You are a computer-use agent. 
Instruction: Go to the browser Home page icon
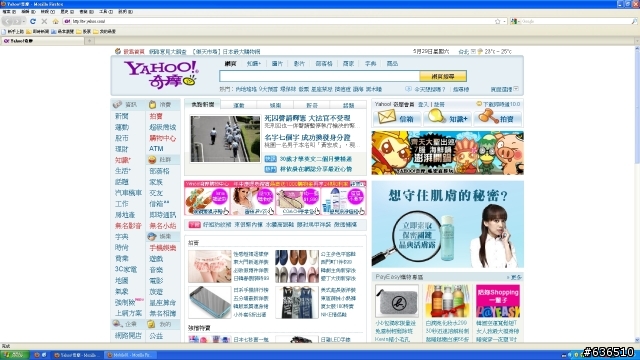56,21
